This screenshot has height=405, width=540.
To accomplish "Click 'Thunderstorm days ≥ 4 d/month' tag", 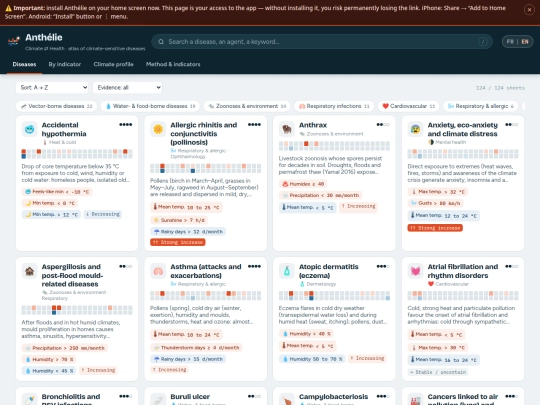I will (196, 348).
